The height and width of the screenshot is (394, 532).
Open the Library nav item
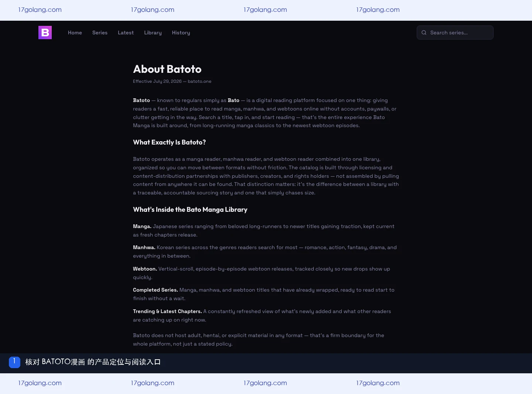pos(153,33)
